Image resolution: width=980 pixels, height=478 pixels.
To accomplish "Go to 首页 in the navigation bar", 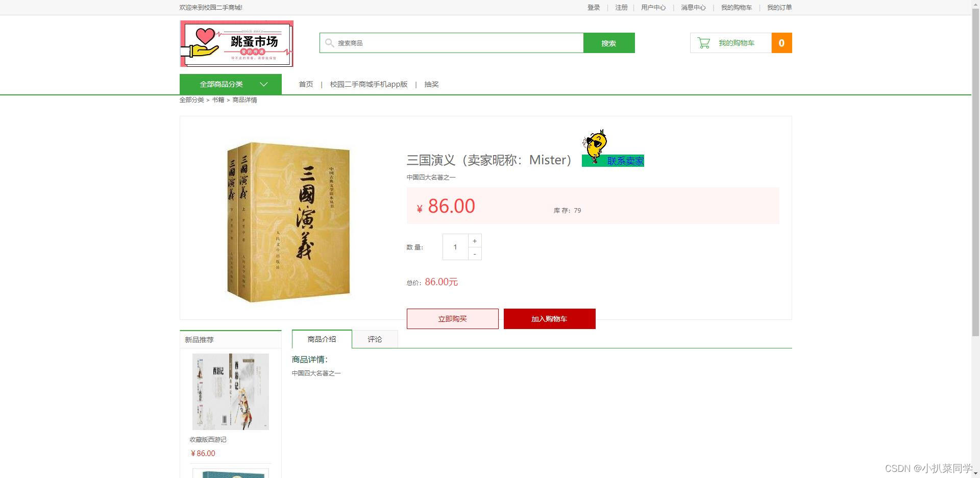I will click(306, 85).
